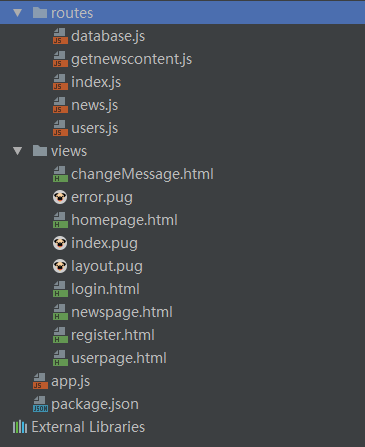The height and width of the screenshot is (447, 365).
Task: Click the JS icon beside users.js
Action: tap(60, 128)
